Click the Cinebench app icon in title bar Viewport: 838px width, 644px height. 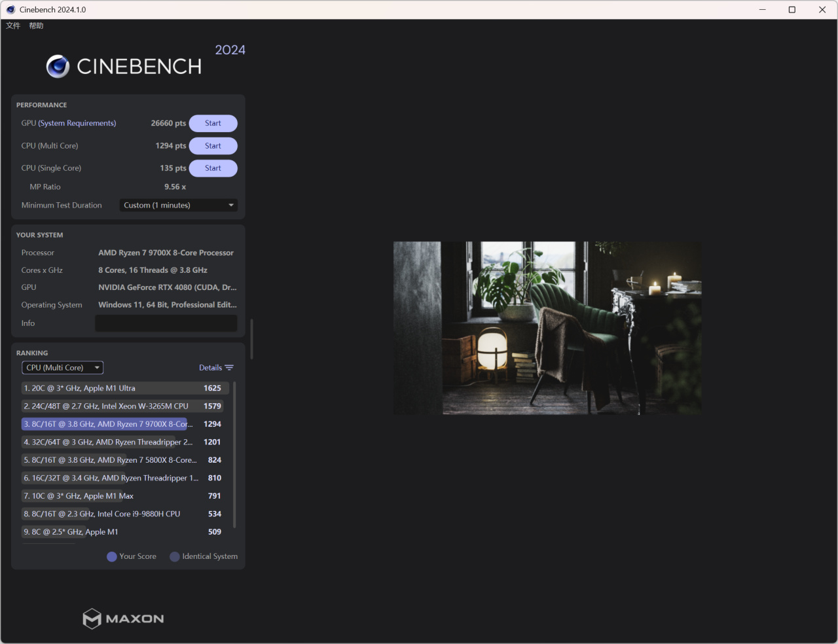coord(10,10)
